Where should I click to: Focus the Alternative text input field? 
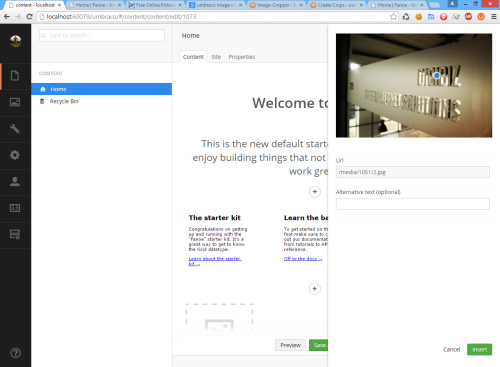[x=413, y=204]
